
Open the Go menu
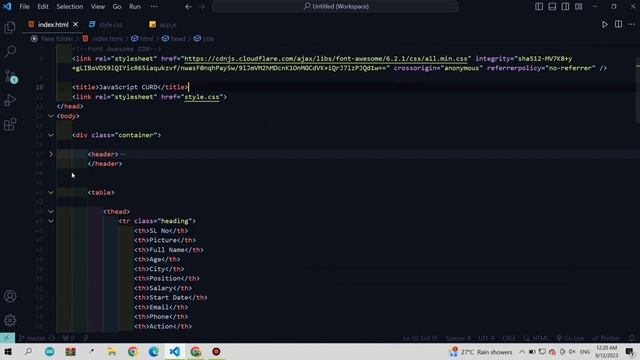117,7
